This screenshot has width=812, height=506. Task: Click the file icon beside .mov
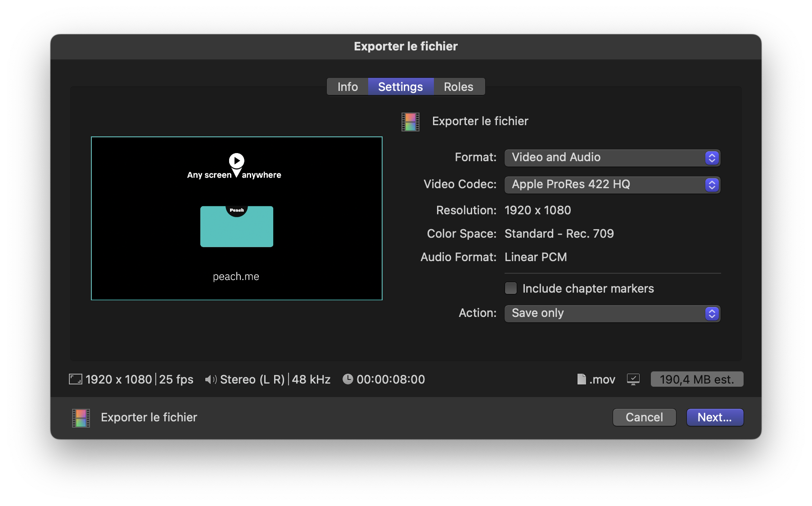pos(582,379)
